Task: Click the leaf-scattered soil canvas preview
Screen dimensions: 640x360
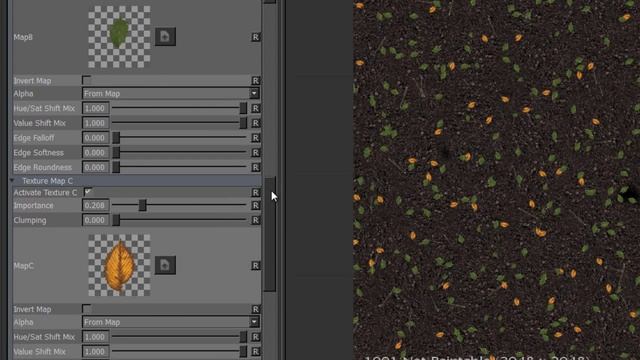Action: 496,180
